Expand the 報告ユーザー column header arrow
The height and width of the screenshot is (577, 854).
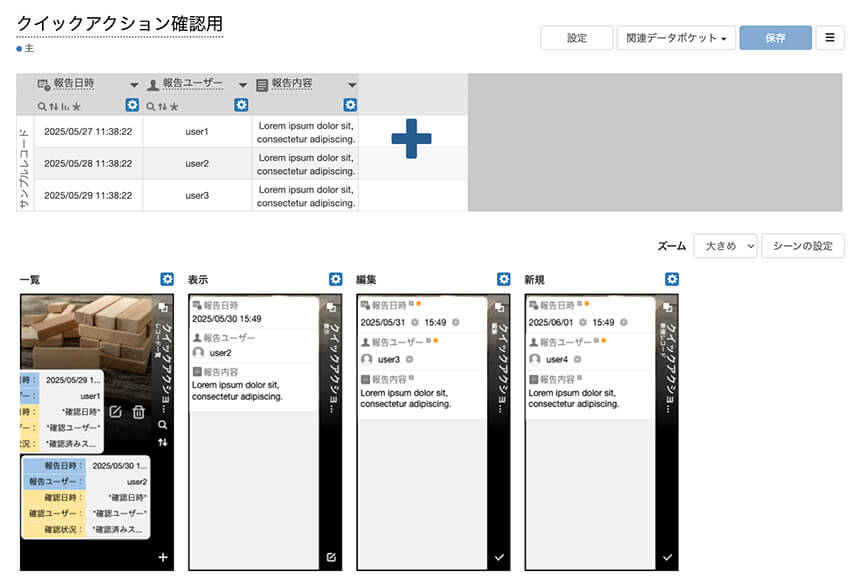click(243, 85)
